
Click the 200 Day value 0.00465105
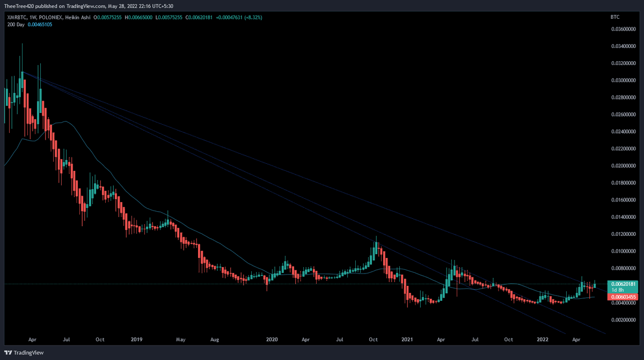39,25
